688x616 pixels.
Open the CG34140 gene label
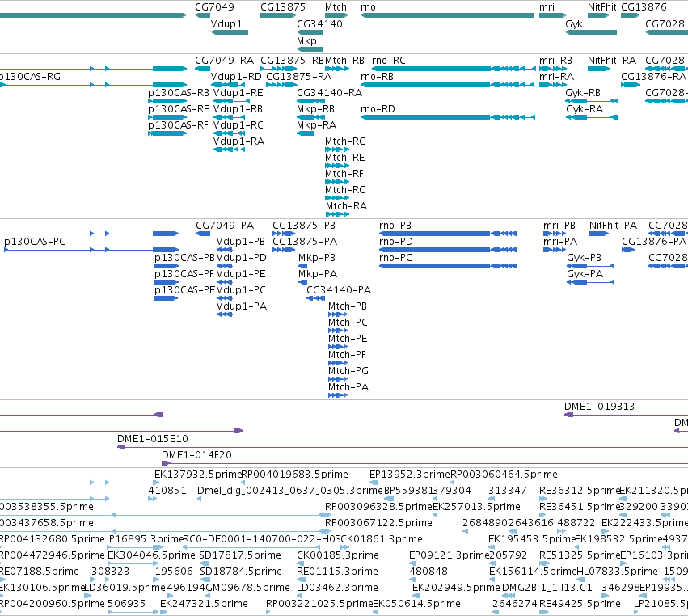[319, 23]
